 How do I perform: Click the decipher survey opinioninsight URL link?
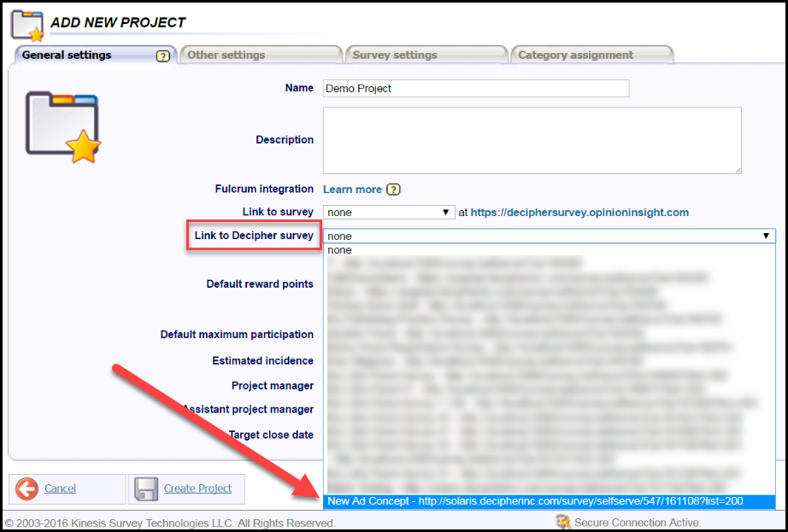coord(579,212)
